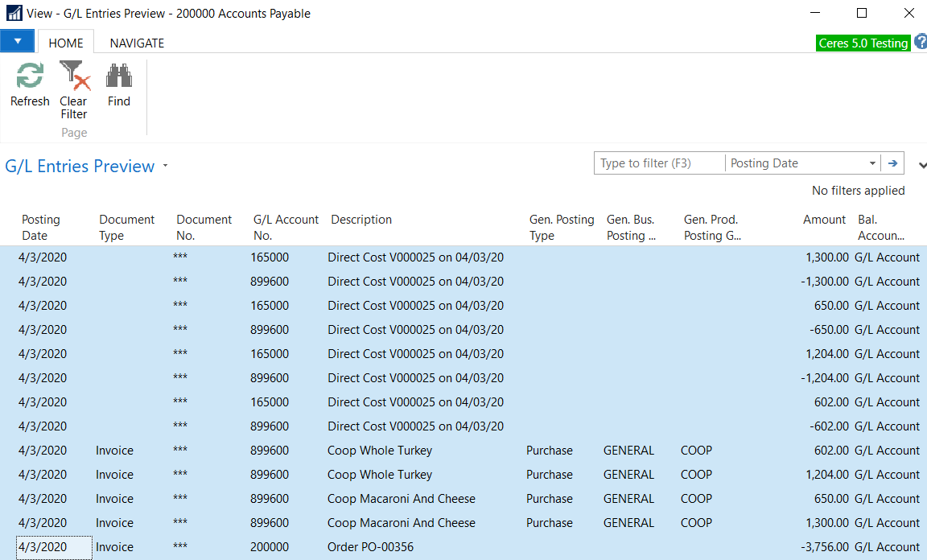Screen dimensions: 927x560
Task: Expand the filter pane chevron
Action: click(921, 165)
